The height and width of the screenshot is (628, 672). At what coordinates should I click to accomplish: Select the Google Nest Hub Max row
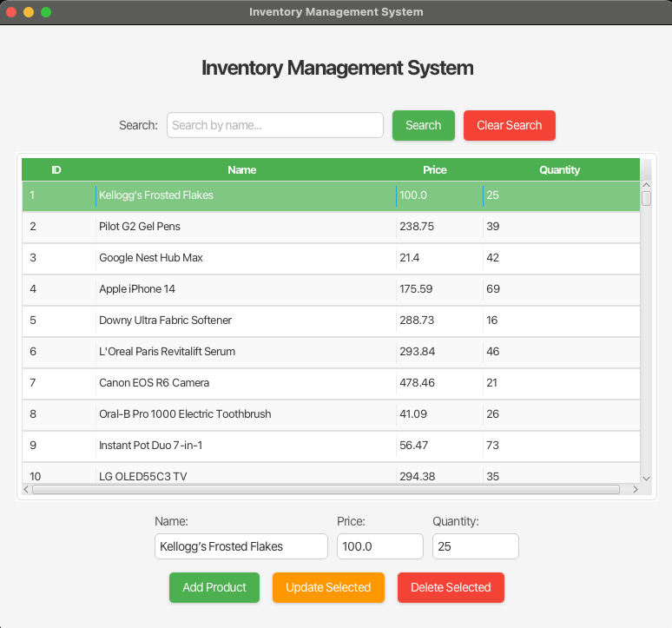pyautogui.click(x=331, y=259)
